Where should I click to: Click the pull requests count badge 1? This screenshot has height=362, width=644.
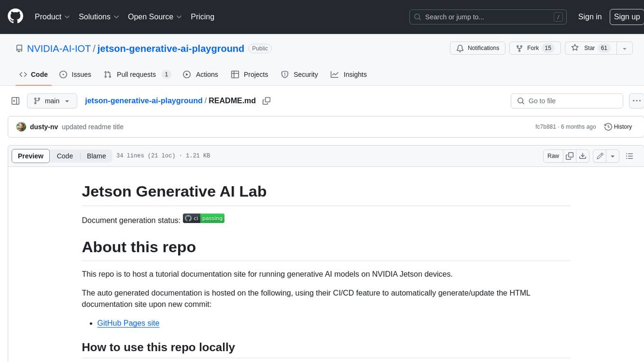point(166,74)
